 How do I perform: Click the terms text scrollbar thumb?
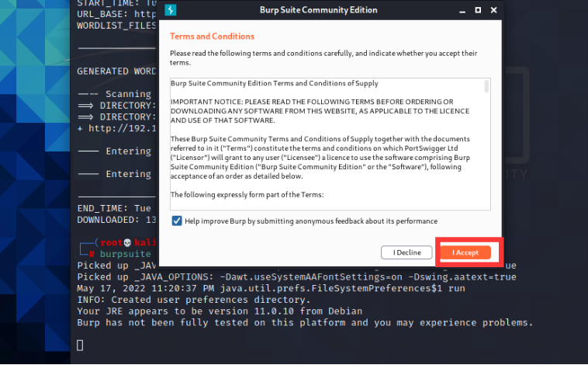pos(486,86)
